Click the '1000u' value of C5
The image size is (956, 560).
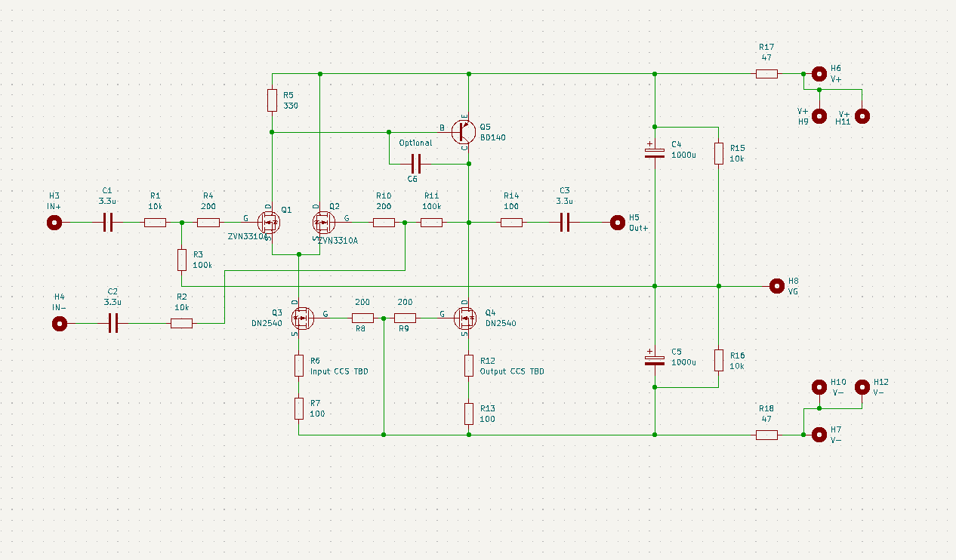pyautogui.click(x=683, y=363)
